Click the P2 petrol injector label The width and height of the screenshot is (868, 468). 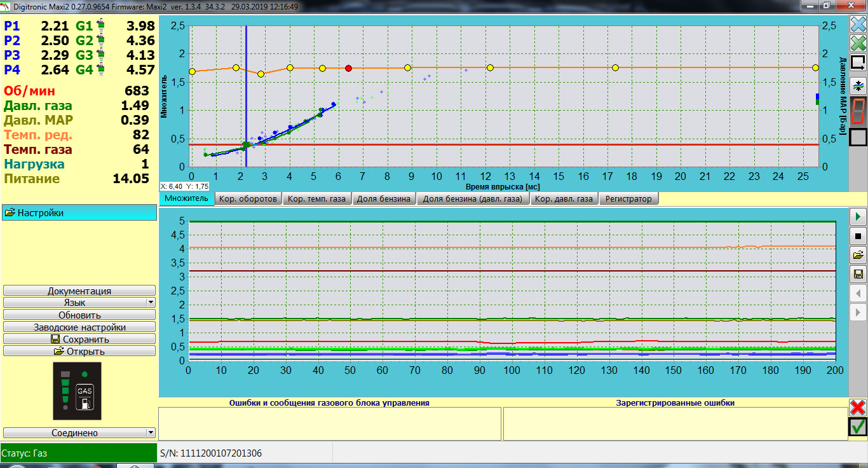[x=12, y=41]
